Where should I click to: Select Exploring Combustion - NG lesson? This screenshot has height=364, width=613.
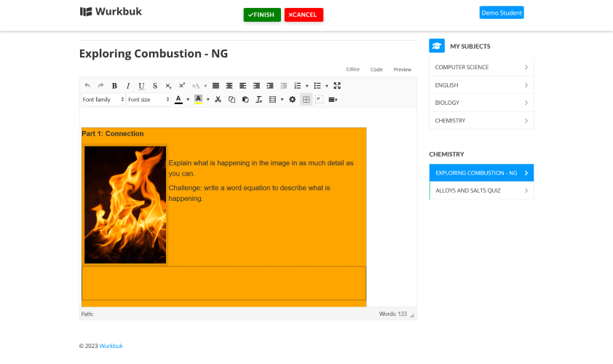click(x=481, y=173)
